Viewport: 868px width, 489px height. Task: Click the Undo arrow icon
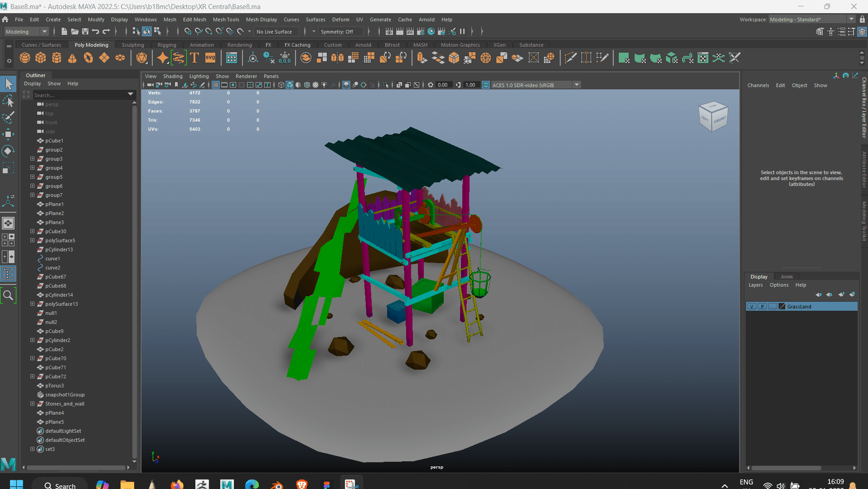[x=96, y=32]
